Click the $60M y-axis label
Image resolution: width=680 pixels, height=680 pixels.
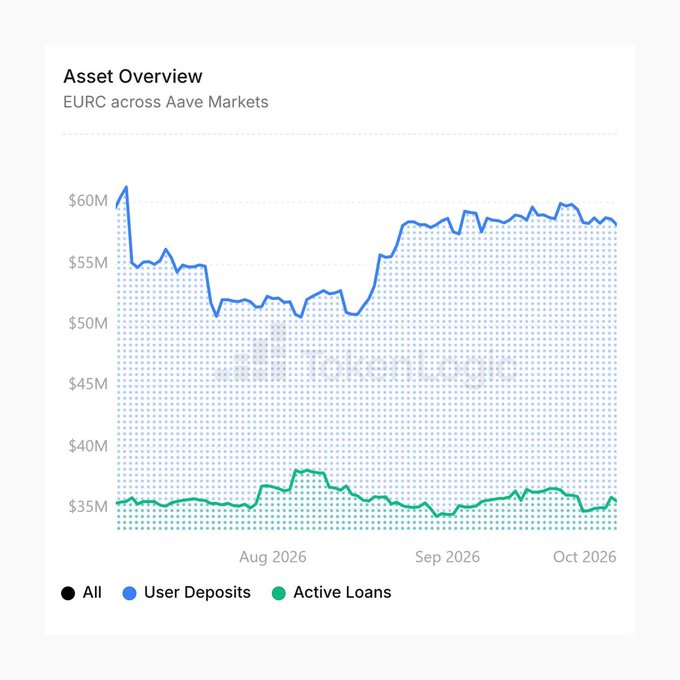88,201
